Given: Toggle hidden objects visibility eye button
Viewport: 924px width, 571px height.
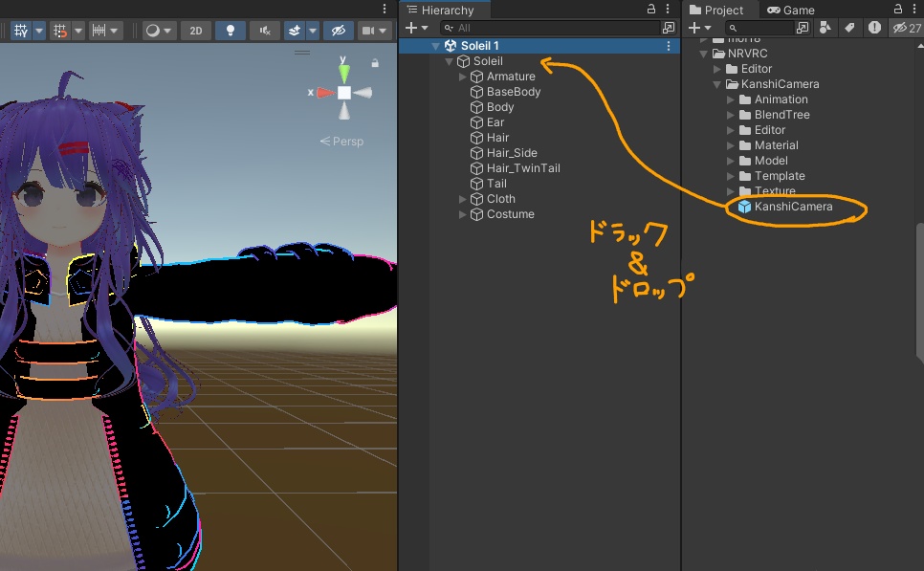Looking at the screenshot, I should (339, 31).
